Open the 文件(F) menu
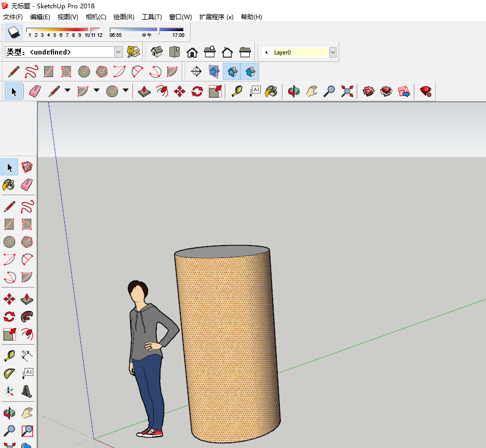The height and width of the screenshot is (448, 486). pos(12,17)
